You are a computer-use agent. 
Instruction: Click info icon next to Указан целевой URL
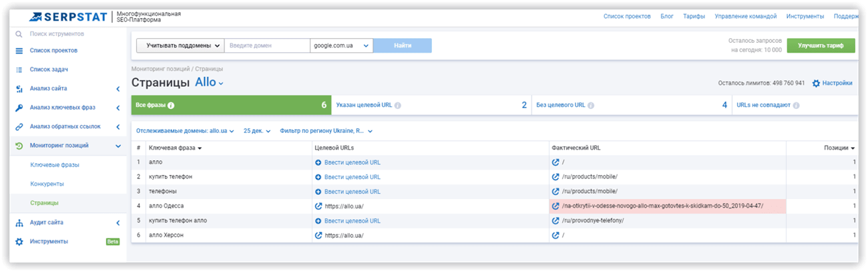click(x=398, y=106)
